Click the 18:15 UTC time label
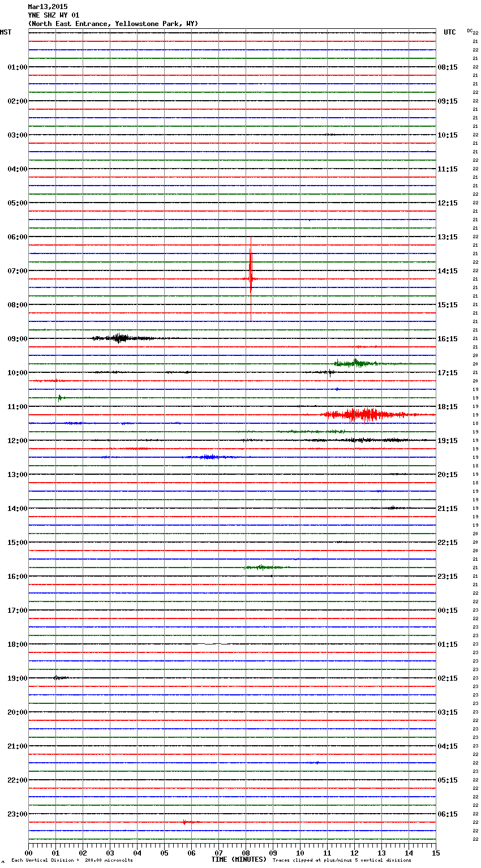The height and width of the screenshot is (868, 481). pos(448,407)
